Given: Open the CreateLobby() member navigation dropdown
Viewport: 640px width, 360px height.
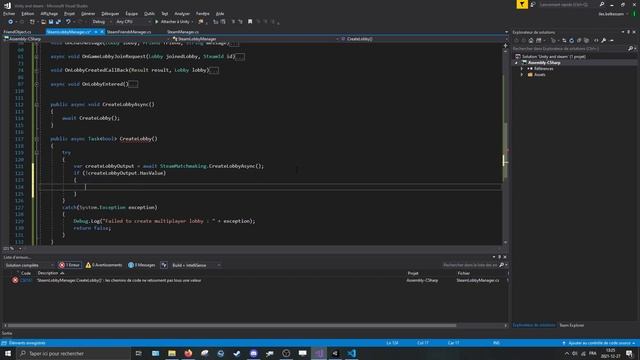Looking at the screenshot, I should tap(422, 39).
